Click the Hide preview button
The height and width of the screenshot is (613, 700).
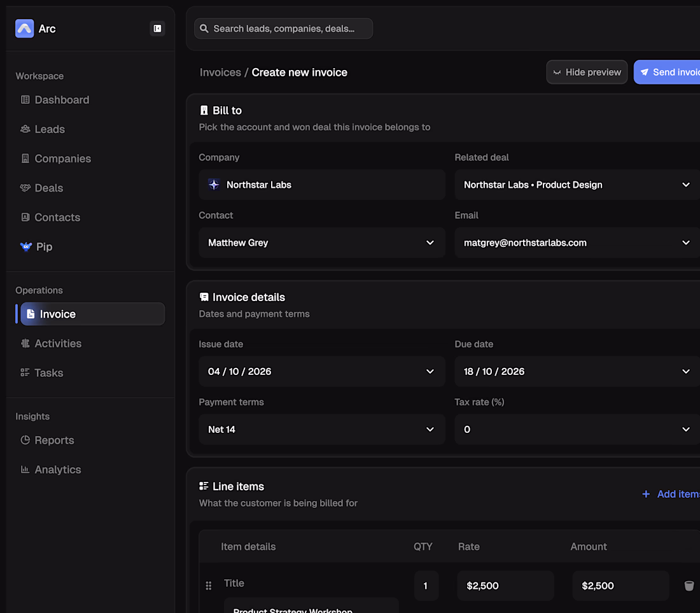587,73
